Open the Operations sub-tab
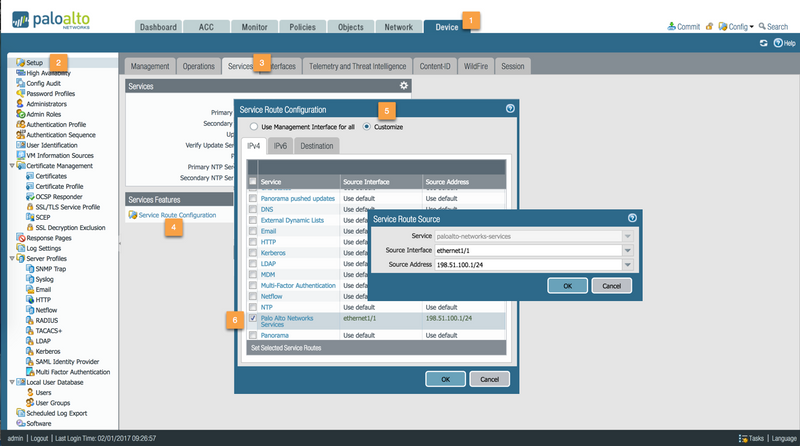The image size is (800, 446). [198, 66]
